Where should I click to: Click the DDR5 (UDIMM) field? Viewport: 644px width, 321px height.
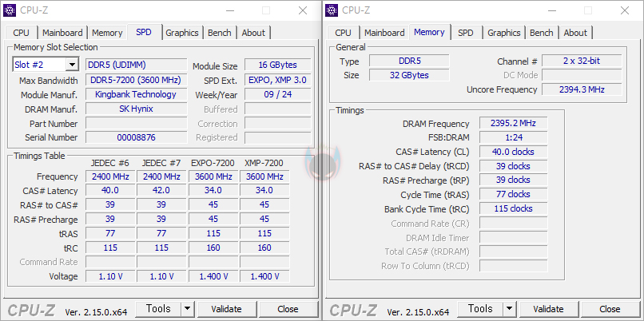click(137, 65)
